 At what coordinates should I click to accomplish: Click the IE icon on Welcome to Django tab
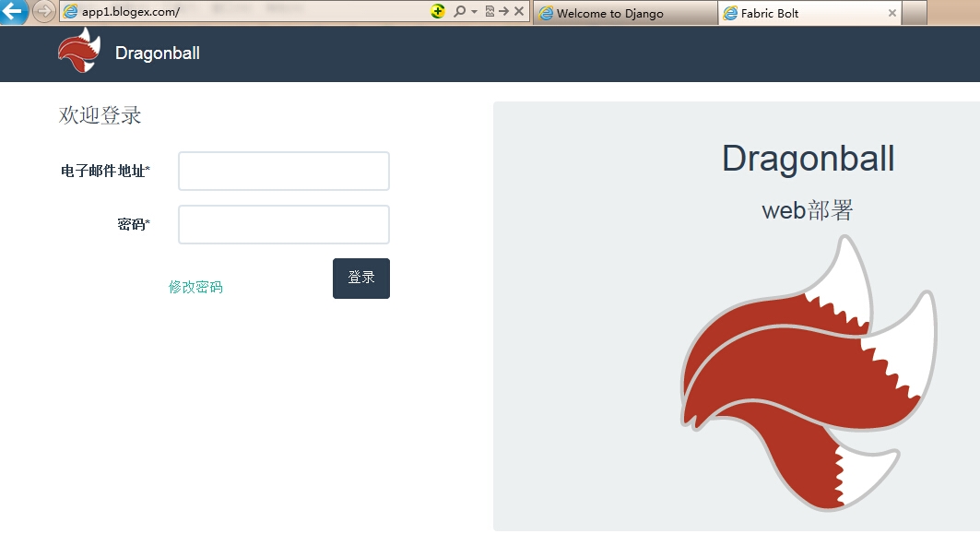point(547,13)
